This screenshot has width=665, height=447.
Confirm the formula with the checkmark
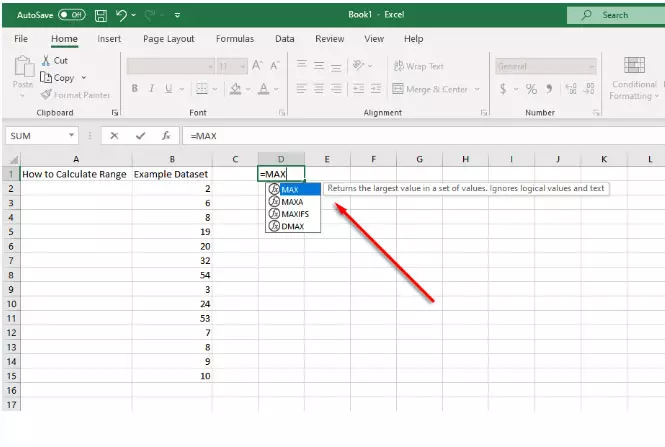point(140,136)
